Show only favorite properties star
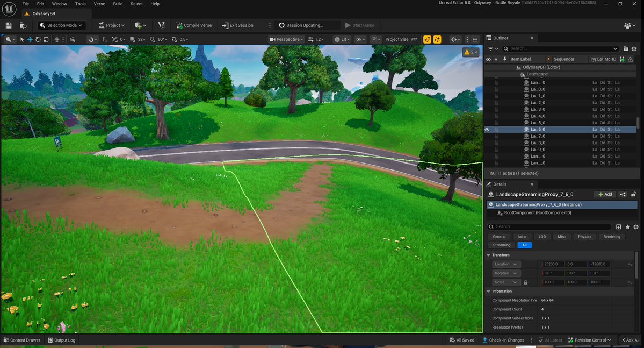Viewport: 644px width, 348px height. tap(627, 226)
